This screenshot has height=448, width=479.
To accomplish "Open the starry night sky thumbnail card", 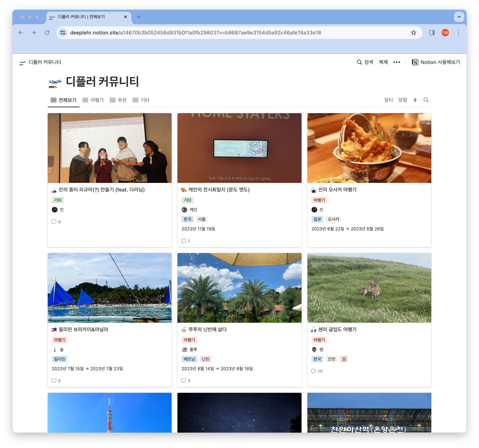I will 239,413.
